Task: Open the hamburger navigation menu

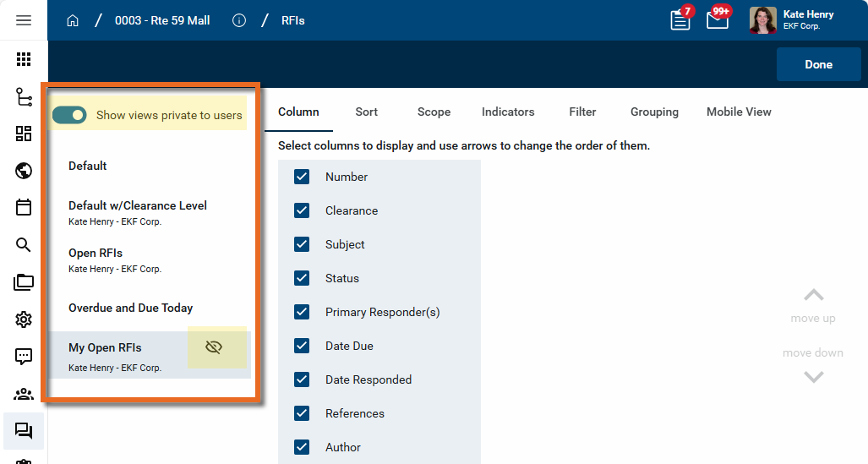Action: click(x=24, y=20)
